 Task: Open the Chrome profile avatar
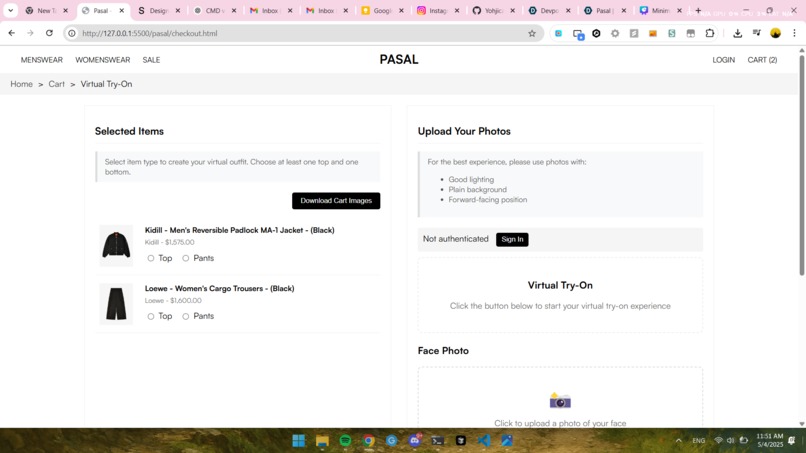pyautogui.click(x=776, y=33)
